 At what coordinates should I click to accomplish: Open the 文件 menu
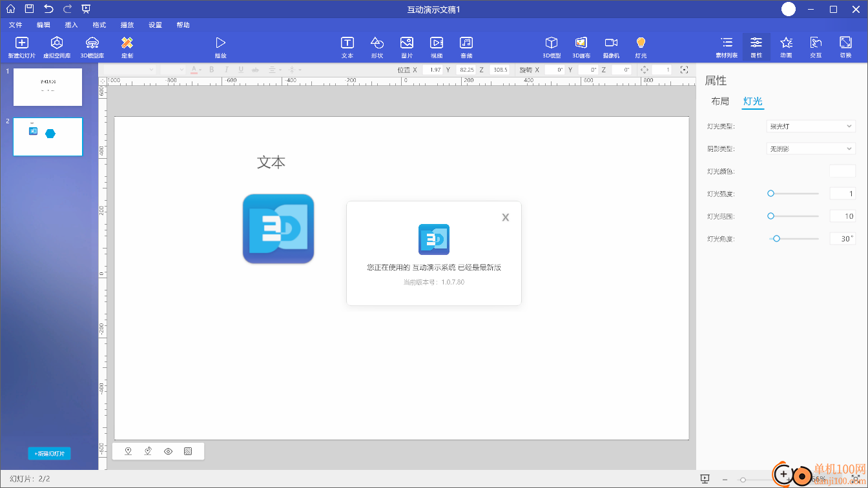(x=15, y=25)
